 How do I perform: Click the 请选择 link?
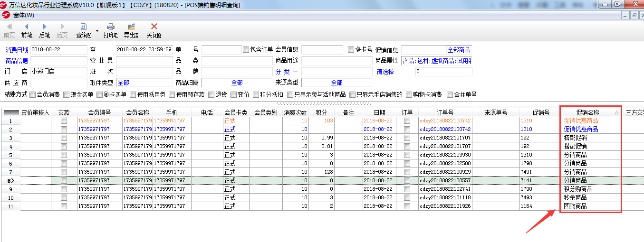coord(385,72)
